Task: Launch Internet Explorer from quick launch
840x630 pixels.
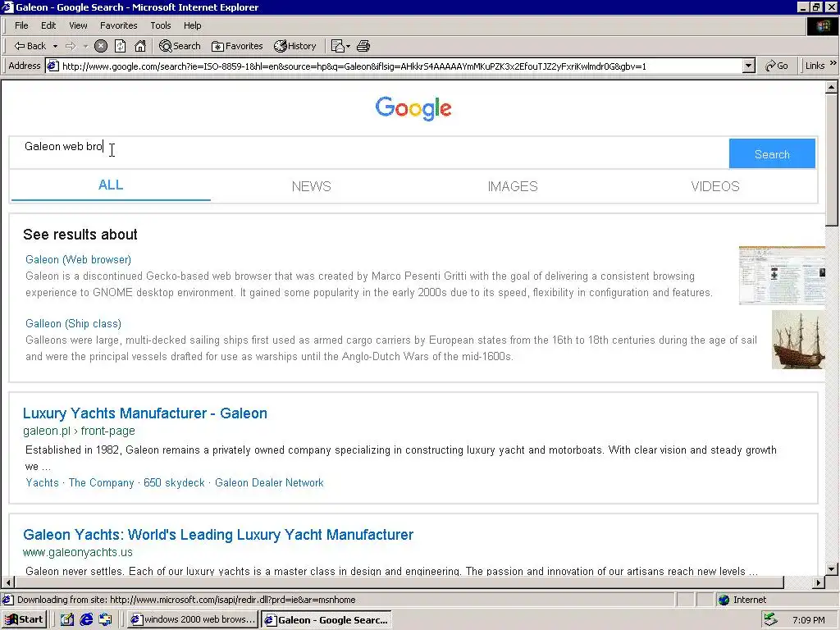Action: click(86, 620)
